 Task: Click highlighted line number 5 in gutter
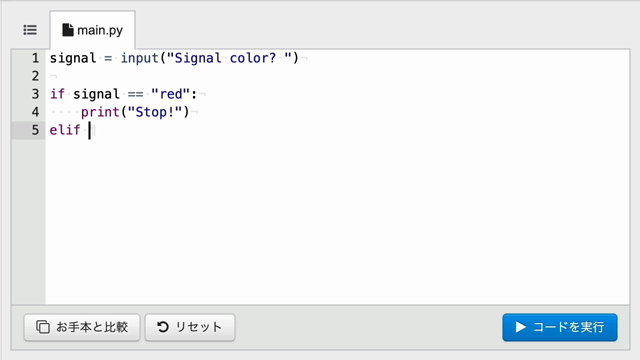click(36, 130)
